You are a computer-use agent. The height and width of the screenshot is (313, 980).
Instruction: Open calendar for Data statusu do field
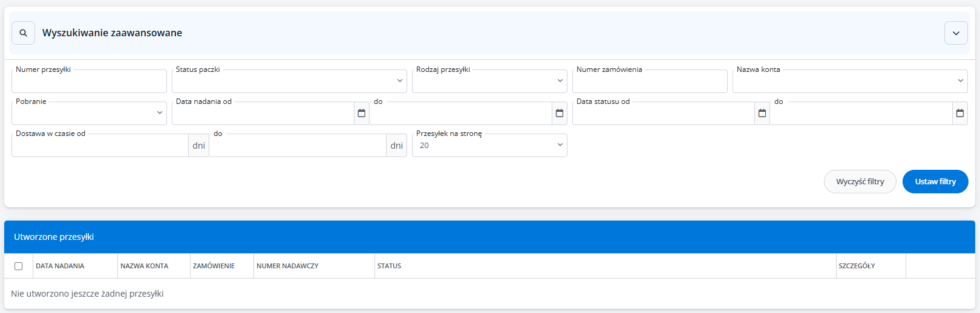click(x=959, y=113)
